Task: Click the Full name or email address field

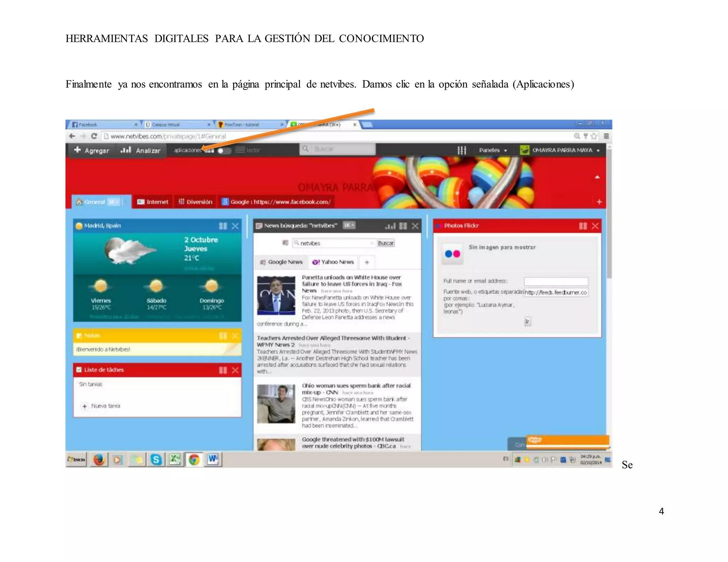Action: (556, 281)
